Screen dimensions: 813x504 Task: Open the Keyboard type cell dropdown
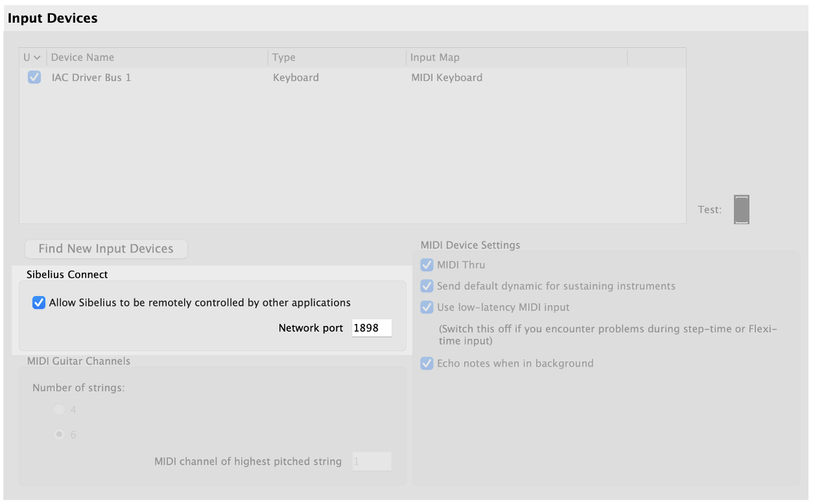click(x=296, y=78)
